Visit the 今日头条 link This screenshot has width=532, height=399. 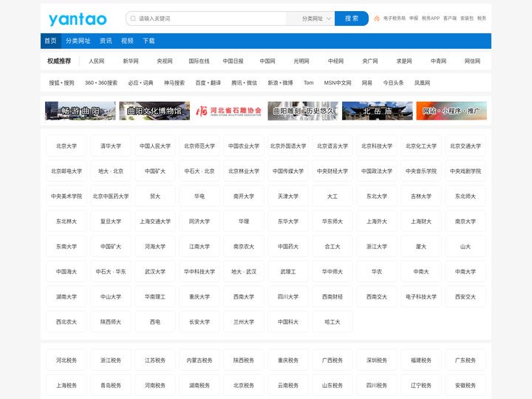pos(393,83)
